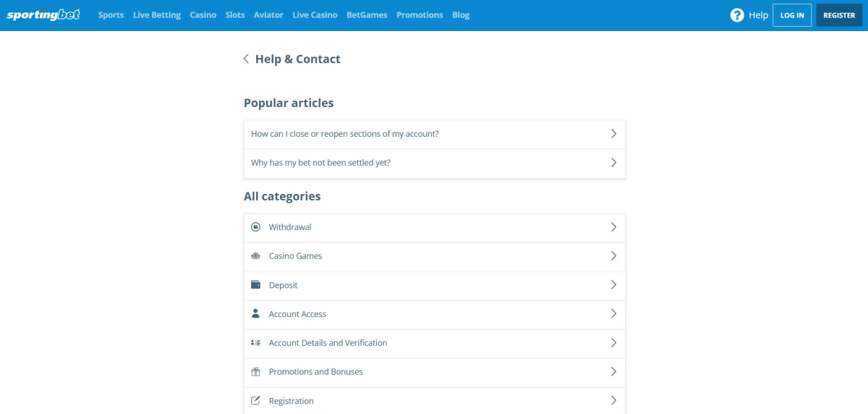The width and height of the screenshot is (868, 414).
Task: Click the Registration pencil icon
Action: (255, 401)
